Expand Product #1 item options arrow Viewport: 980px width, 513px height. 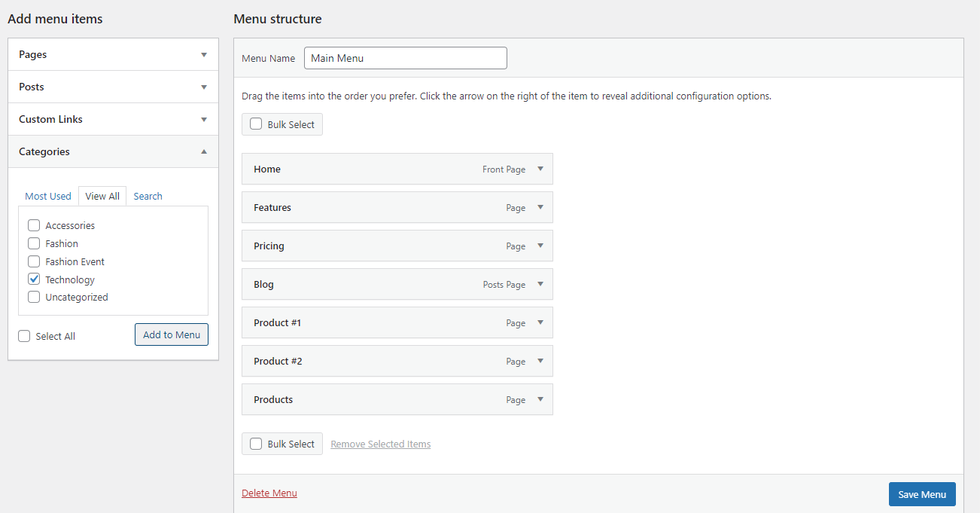[x=540, y=322]
